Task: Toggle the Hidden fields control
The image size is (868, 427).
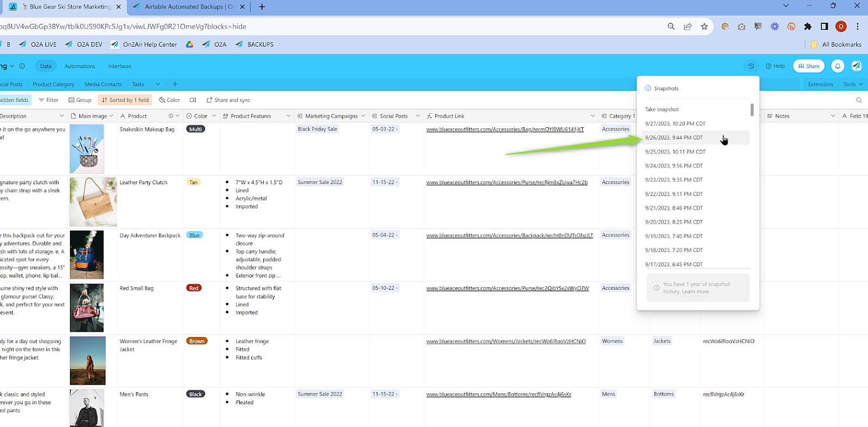Action: click(14, 100)
